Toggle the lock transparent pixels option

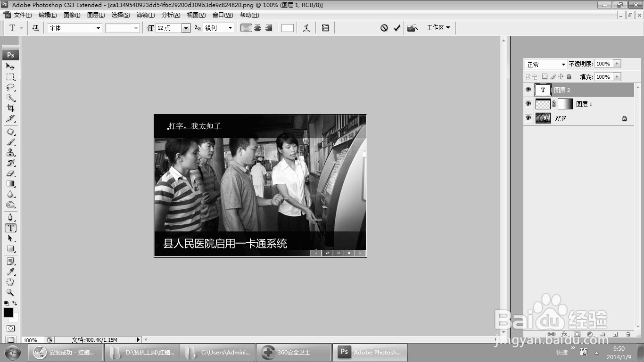tap(545, 76)
